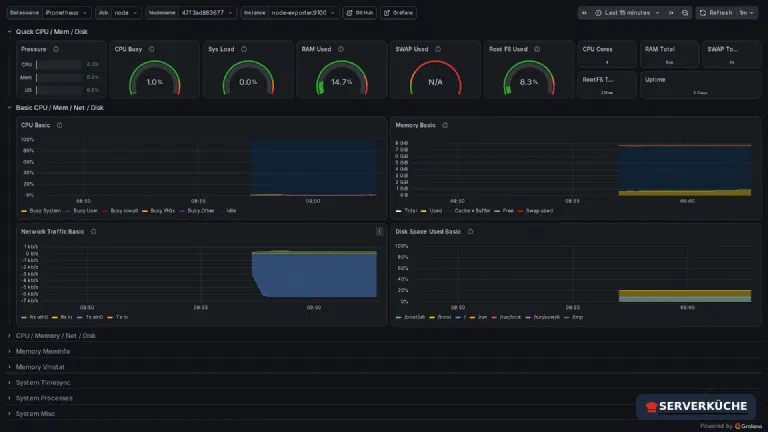Expand the Memory Vmstat row
Viewport: 768px width, 432px height.
click(x=40, y=367)
